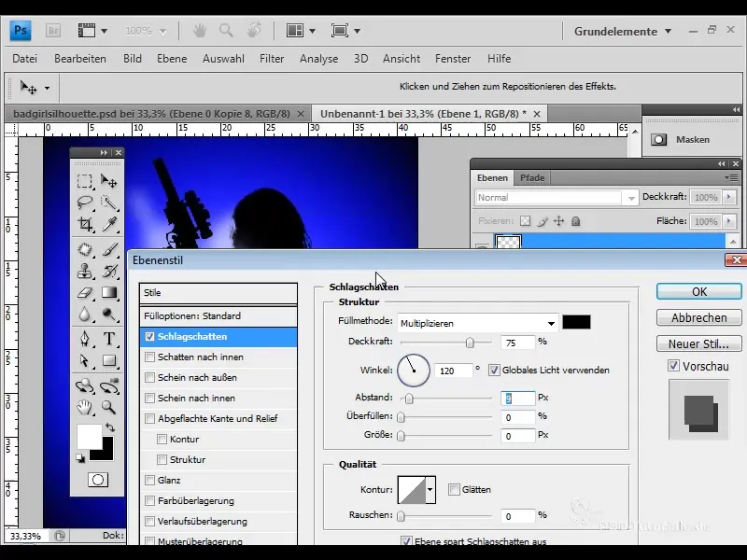This screenshot has width=747, height=560.
Task: Open the Fläche arrow in Ebenen panel
Action: click(728, 221)
